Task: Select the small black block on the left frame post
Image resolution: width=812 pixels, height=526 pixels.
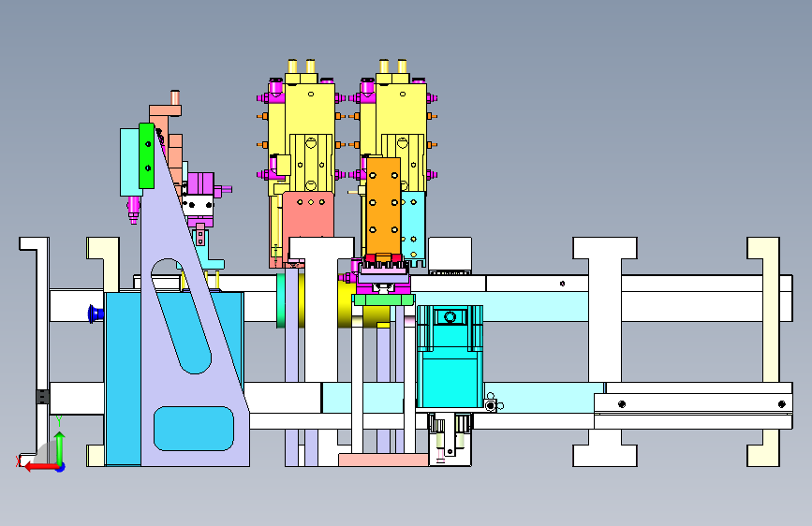Action: [42, 397]
